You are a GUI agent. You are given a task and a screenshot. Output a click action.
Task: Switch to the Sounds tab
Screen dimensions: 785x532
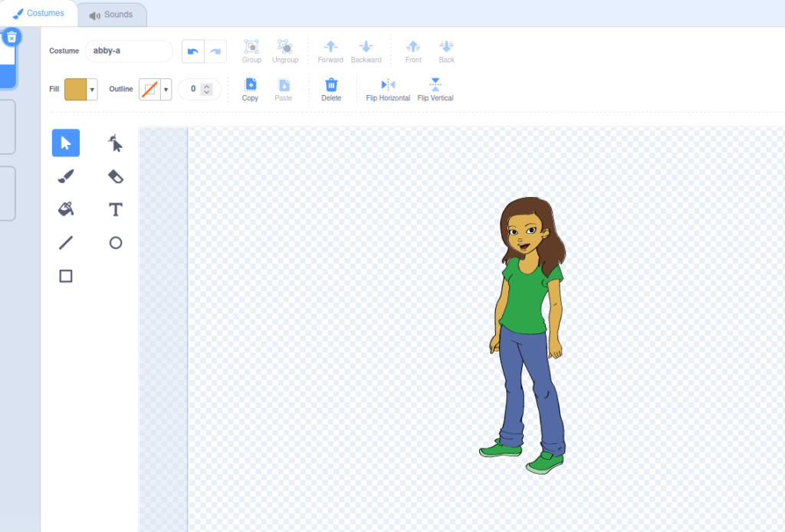111,15
